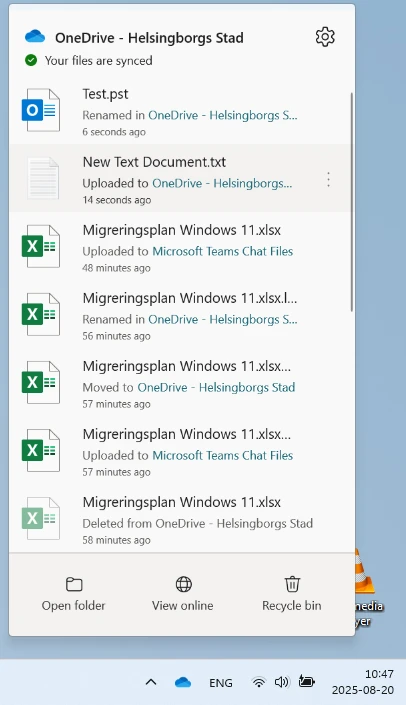The height and width of the screenshot is (705, 406).
Task: Click Excel icon of file uploaded 48 minutes ago
Action: [x=40, y=246]
